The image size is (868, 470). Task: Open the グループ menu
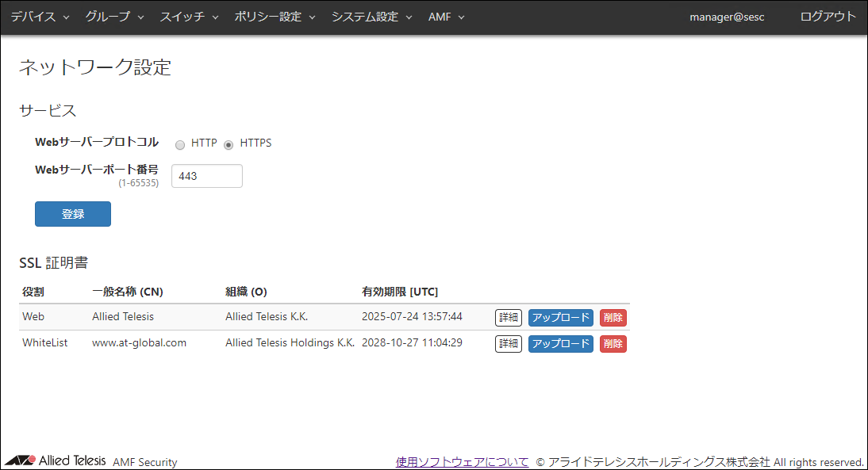point(114,17)
